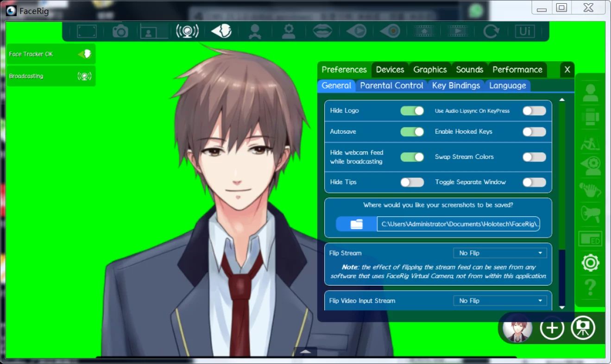
Task: Turn off the Hide Logo switch
Action: click(412, 111)
